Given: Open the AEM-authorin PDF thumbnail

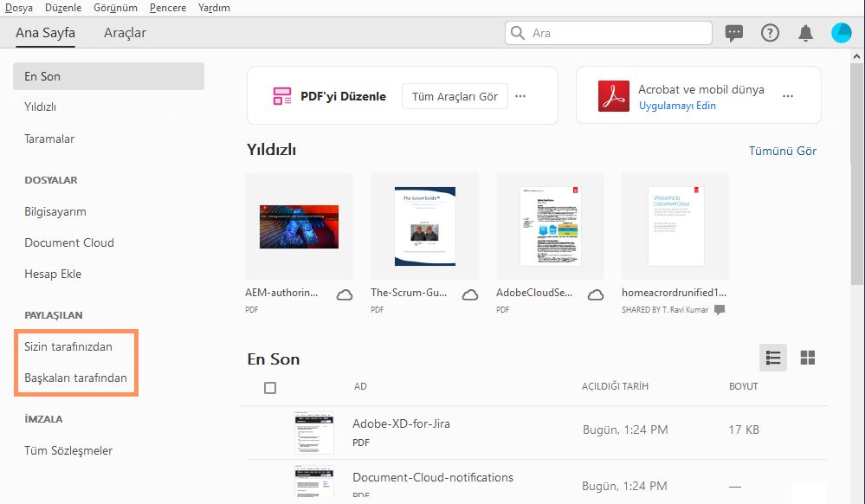Looking at the screenshot, I should click(299, 226).
